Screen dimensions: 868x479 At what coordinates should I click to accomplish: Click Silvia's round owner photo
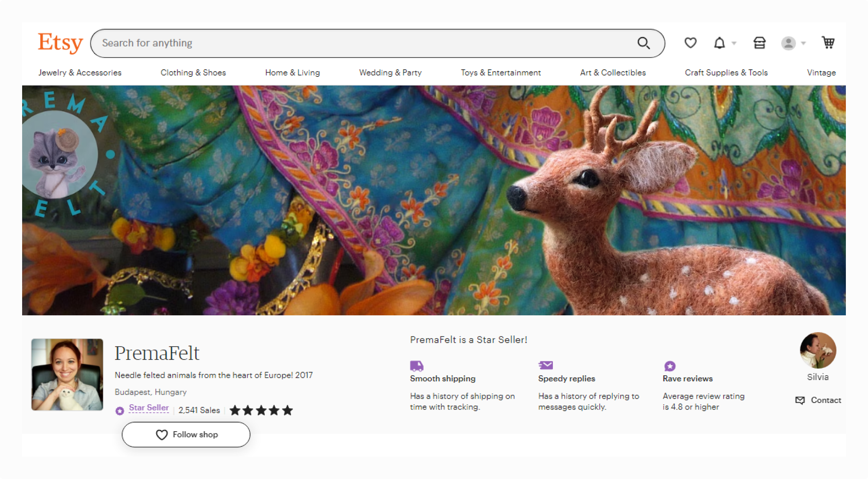coord(818,350)
